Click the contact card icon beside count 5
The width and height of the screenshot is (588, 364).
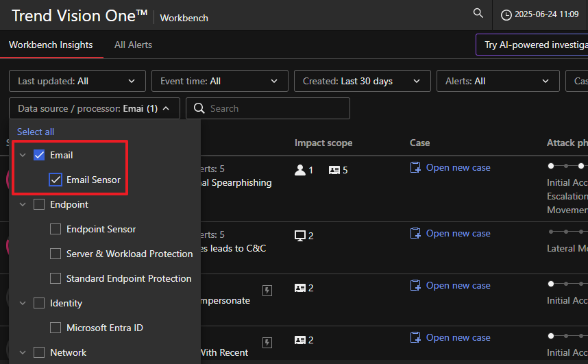pos(334,169)
